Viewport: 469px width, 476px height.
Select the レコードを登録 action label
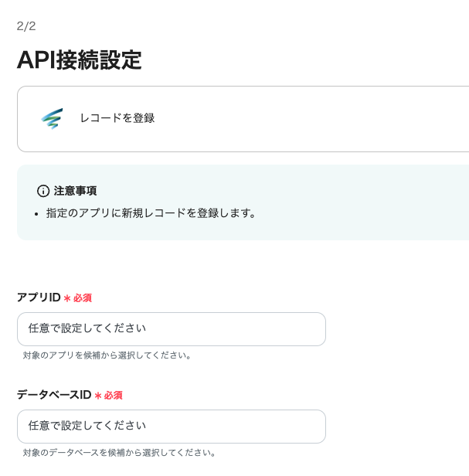coord(117,118)
